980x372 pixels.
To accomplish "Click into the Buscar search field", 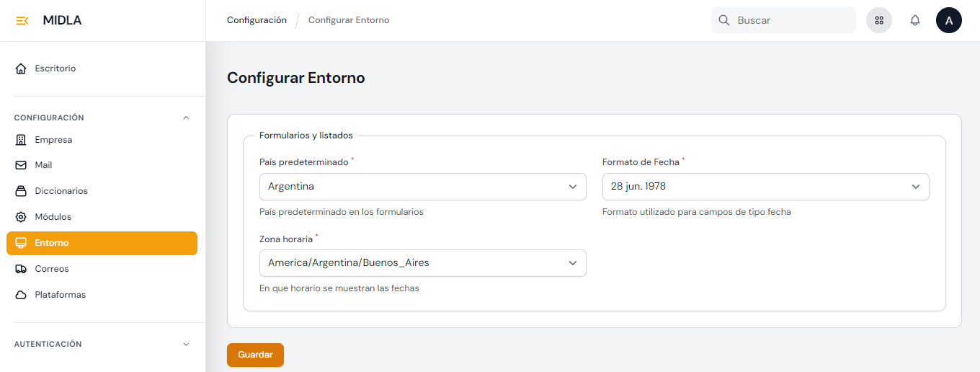I will [791, 20].
